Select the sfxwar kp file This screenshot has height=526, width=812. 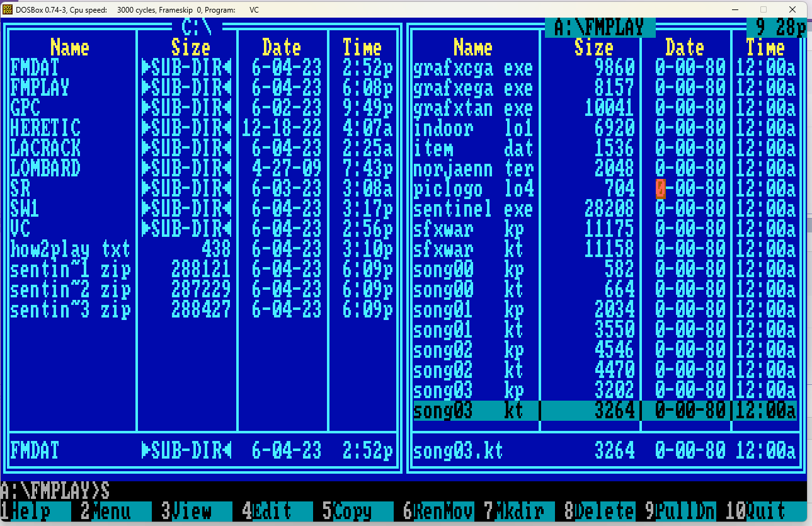click(605, 229)
